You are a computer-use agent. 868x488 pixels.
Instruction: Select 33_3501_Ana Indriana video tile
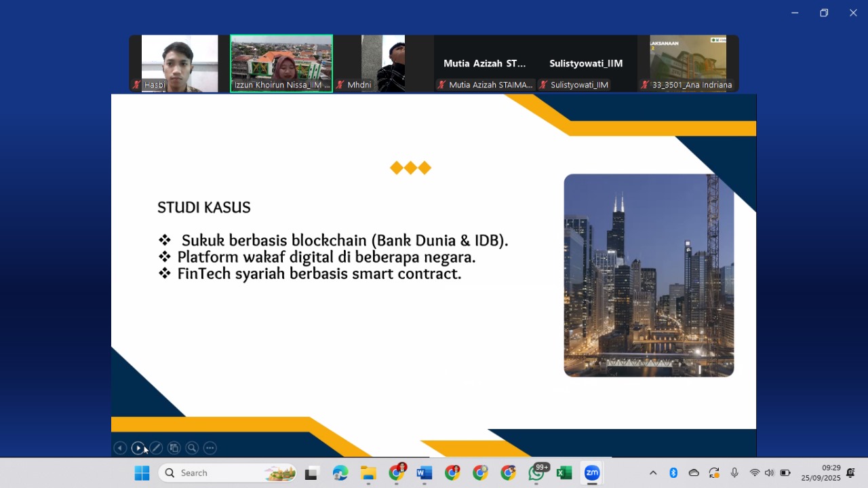tap(688, 63)
